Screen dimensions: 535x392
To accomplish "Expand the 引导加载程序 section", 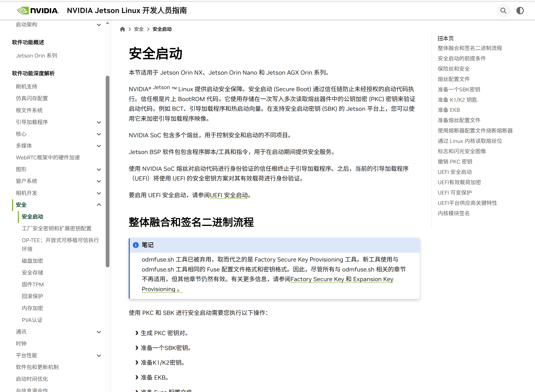I will [99, 122].
